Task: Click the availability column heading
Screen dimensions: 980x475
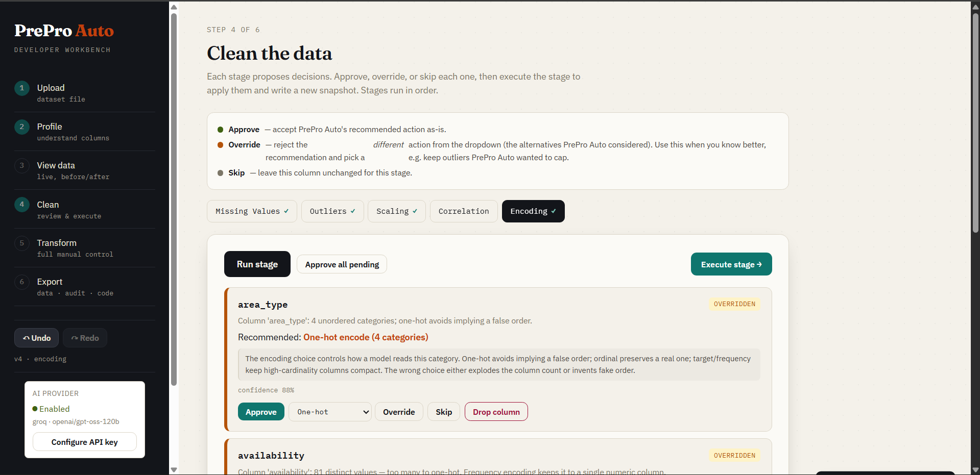Action: pyautogui.click(x=271, y=456)
